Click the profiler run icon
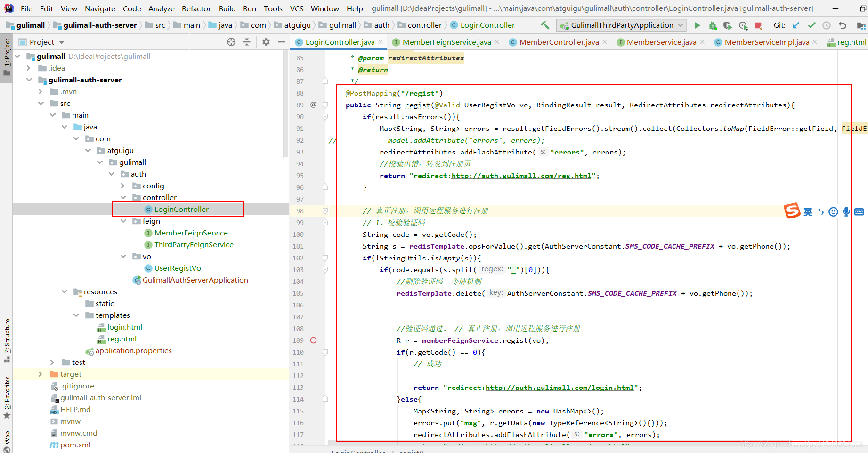The height and width of the screenshot is (453, 868). (x=743, y=25)
